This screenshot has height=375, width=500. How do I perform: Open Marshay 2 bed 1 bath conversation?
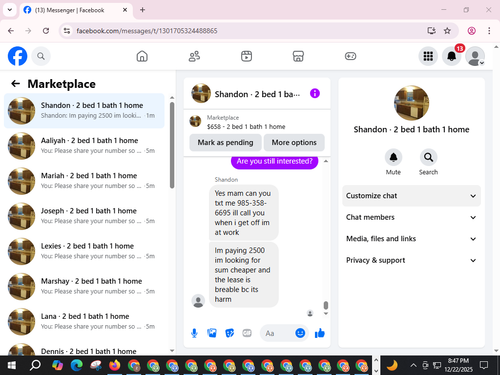point(84,286)
